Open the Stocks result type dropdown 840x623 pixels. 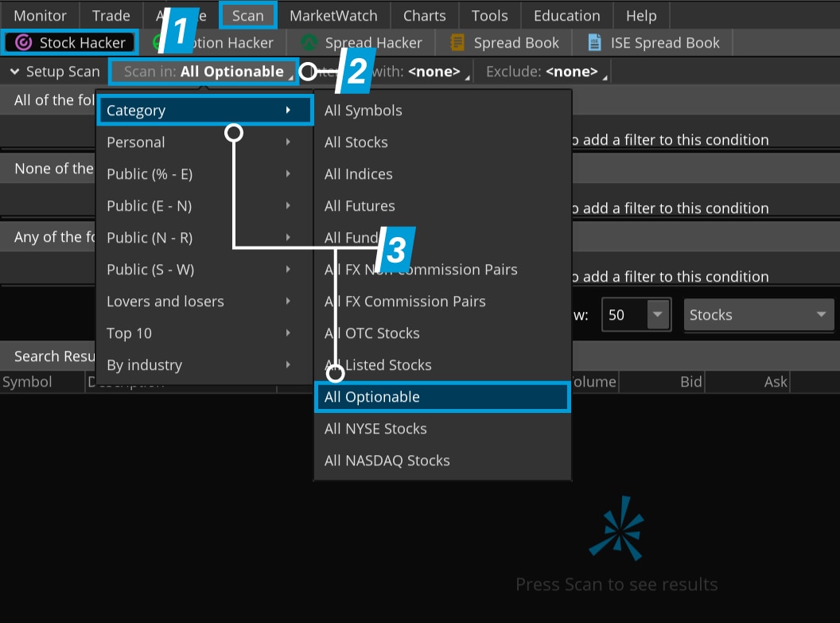[x=757, y=315]
